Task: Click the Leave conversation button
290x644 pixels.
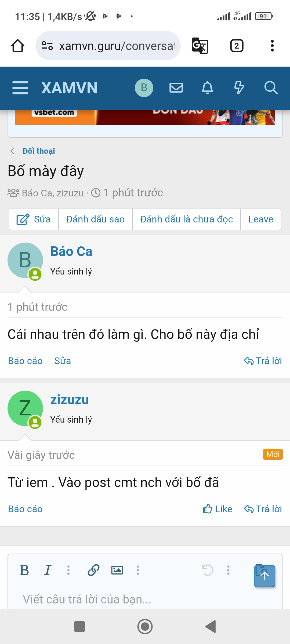Action: (261, 219)
